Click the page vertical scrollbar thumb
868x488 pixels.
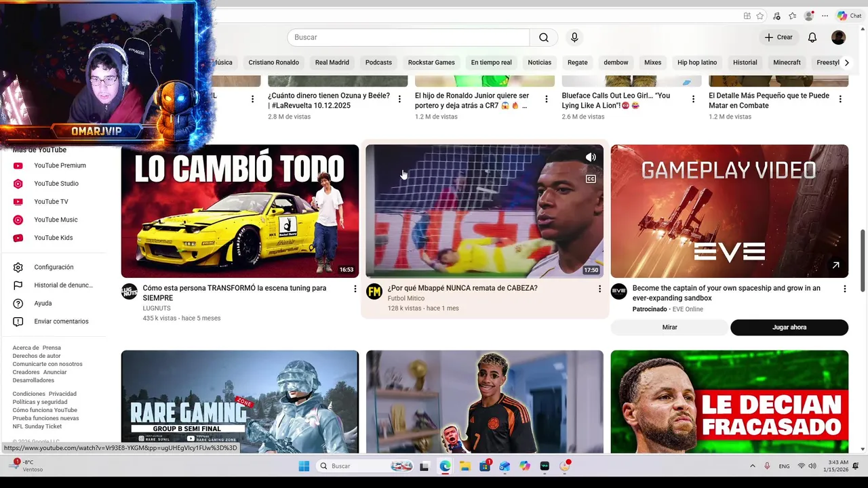[863, 261]
